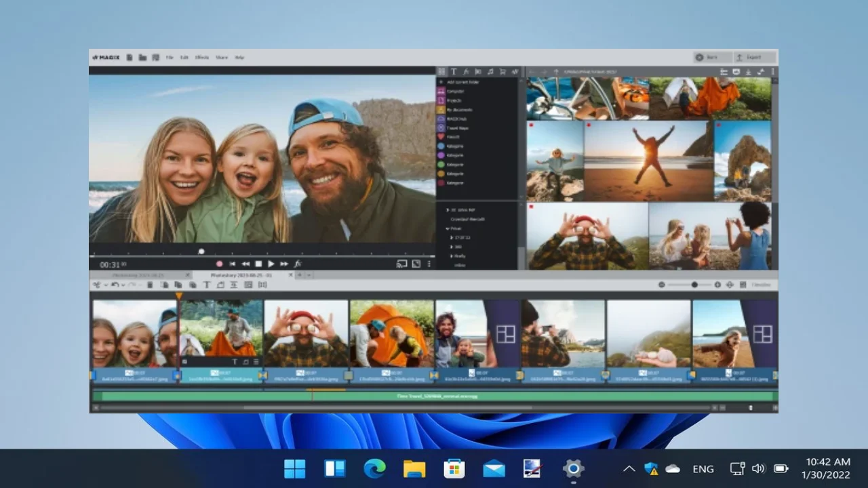
Task: Click the browser back arrow
Action: click(533, 72)
